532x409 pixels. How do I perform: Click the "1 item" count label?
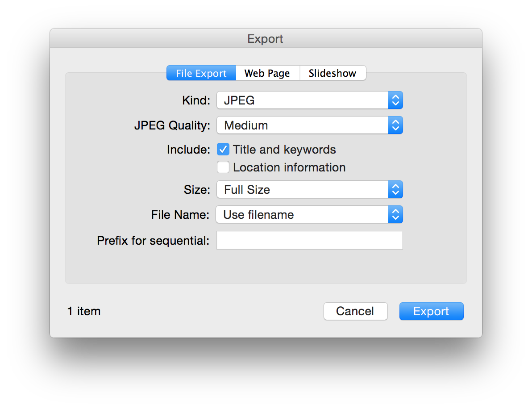coord(84,311)
